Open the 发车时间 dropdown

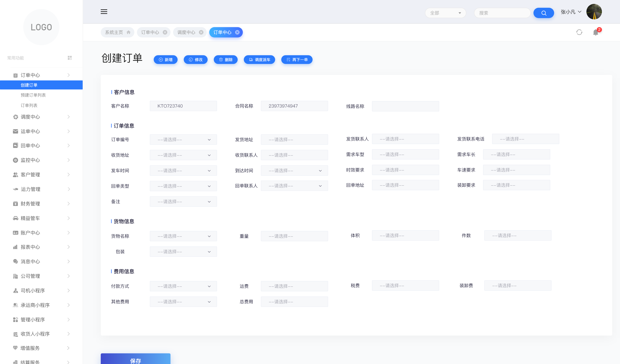click(x=183, y=171)
